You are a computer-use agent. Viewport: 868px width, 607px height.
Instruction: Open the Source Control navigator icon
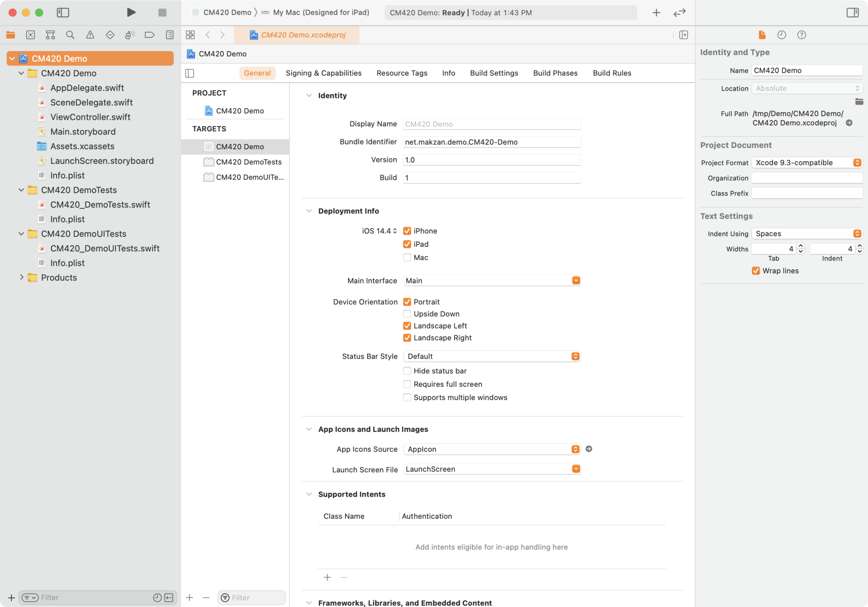[x=30, y=35]
